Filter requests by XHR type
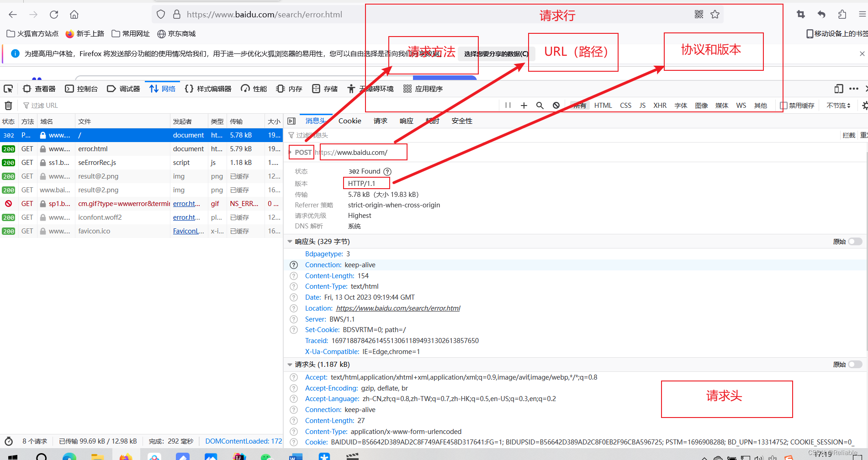 click(660, 106)
